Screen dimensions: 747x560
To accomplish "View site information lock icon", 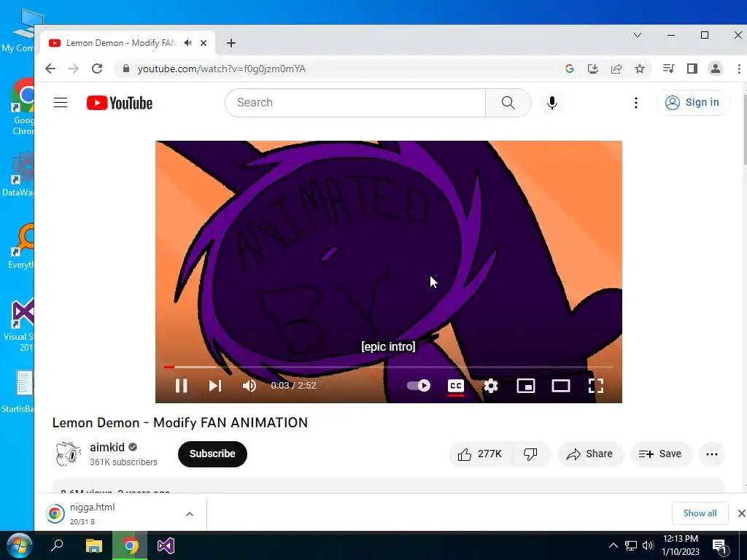I will tap(125, 69).
